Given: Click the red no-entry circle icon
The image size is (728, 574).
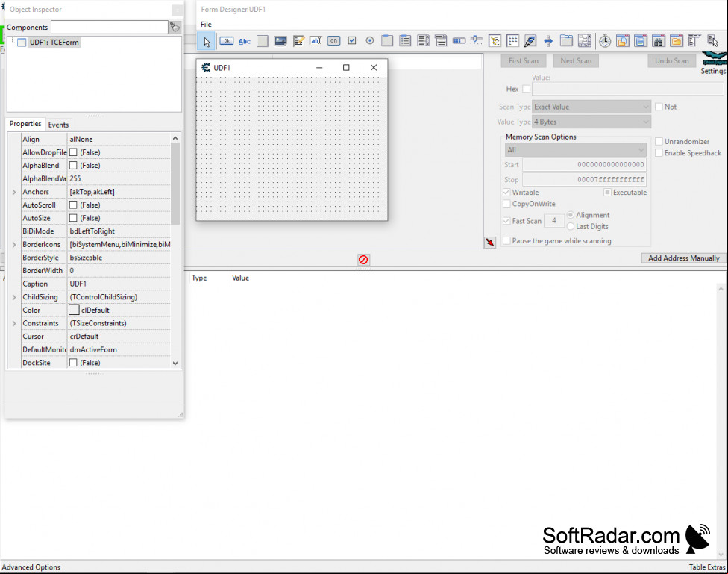Looking at the screenshot, I should tap(363, 259).
